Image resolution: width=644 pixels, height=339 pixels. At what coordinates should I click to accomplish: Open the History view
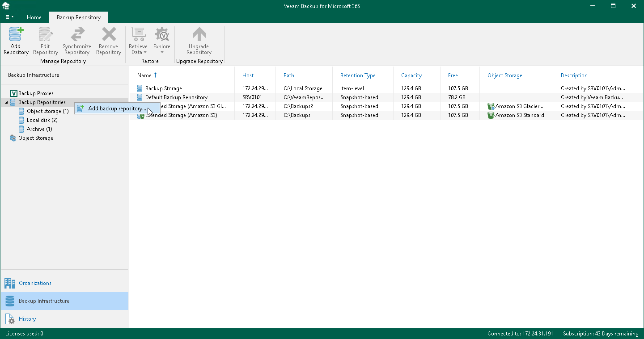click(x=27, y=319)
